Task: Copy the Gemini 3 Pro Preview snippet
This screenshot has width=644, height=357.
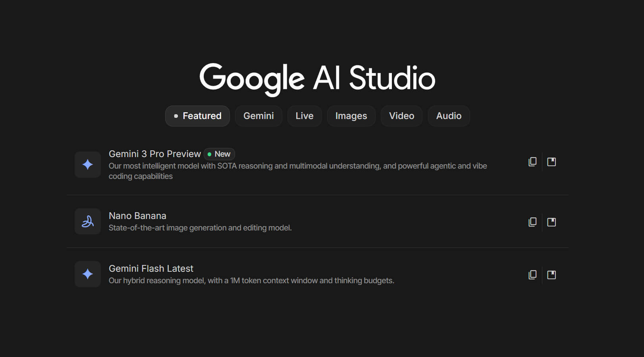Action: pos(532,161)
